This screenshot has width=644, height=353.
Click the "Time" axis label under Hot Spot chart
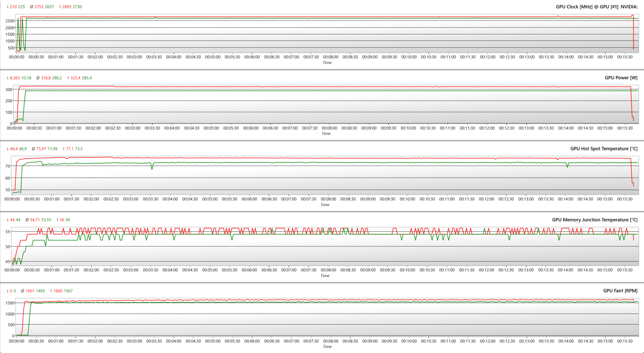325,205
